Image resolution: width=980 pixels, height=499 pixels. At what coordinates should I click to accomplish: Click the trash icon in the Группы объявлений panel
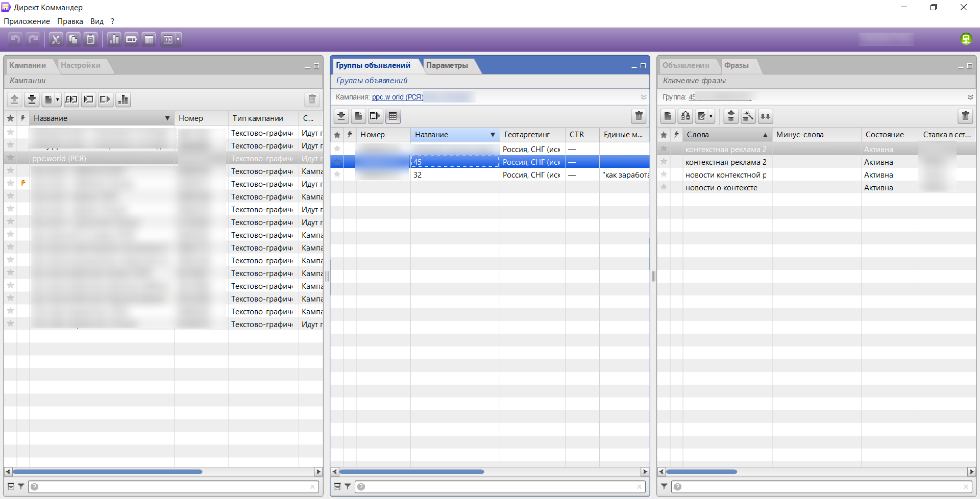click(639, 116)
